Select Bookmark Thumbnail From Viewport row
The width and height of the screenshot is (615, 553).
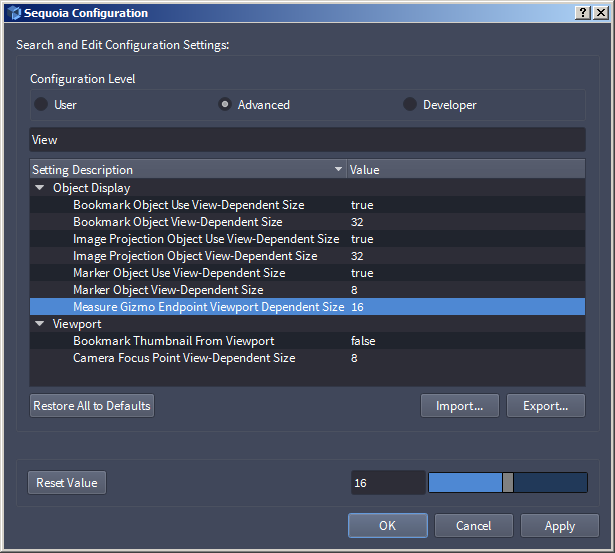308,341
